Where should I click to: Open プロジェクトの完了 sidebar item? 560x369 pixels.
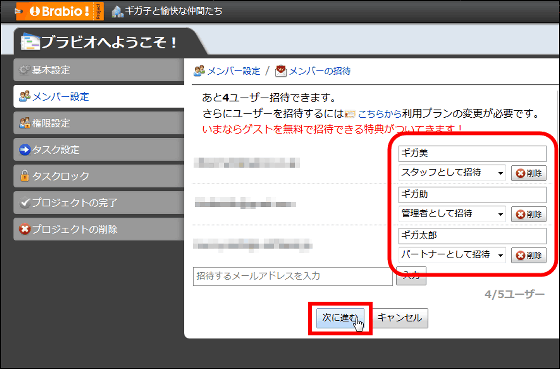point(99,203)
